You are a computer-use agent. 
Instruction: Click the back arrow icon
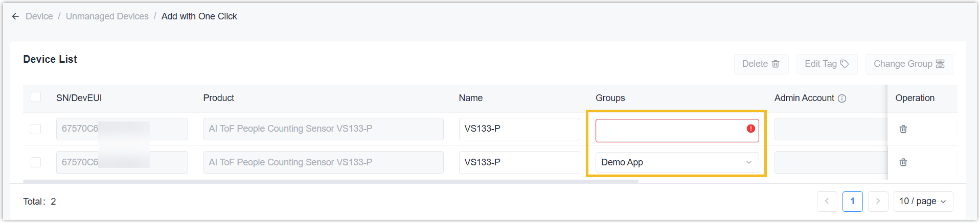15,16
